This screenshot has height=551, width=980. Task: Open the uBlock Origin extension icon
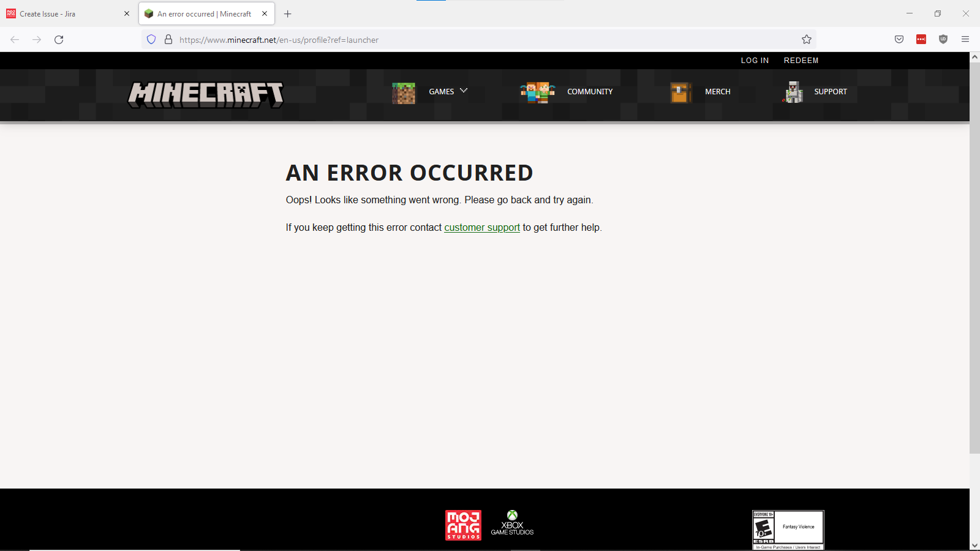click(x=943, y=40)
